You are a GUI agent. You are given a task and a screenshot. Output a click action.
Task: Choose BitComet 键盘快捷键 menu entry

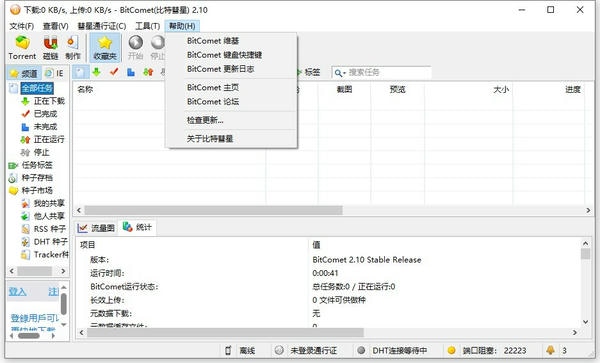tap(231, 55)
